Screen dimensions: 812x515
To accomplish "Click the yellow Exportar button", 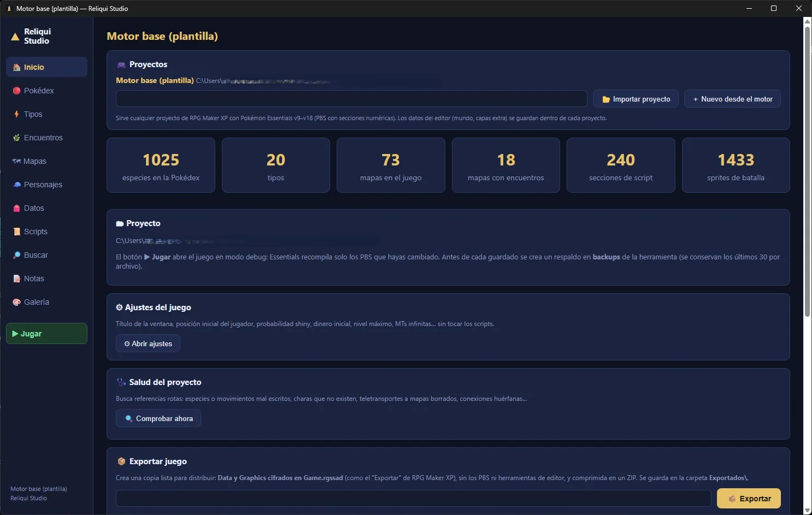I will [749, 499].
